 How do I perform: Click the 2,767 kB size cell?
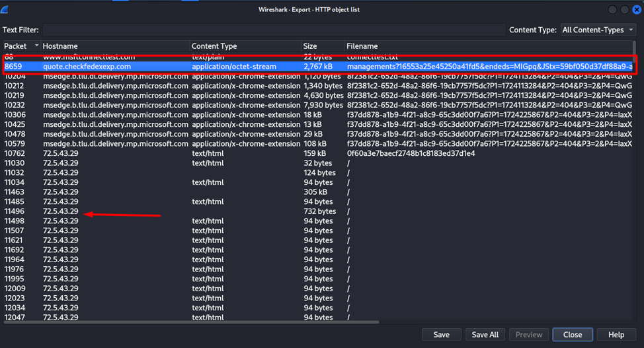318,67
